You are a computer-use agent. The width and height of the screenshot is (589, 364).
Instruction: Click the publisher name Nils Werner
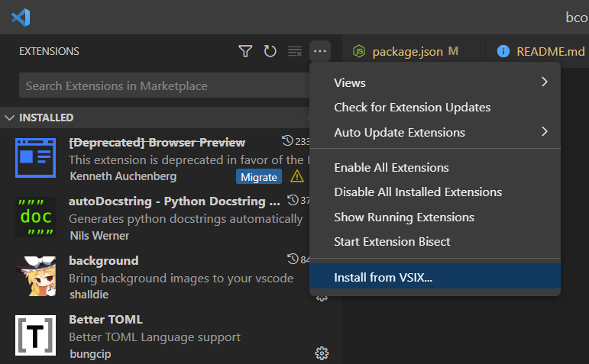click(x=99, y=235)
